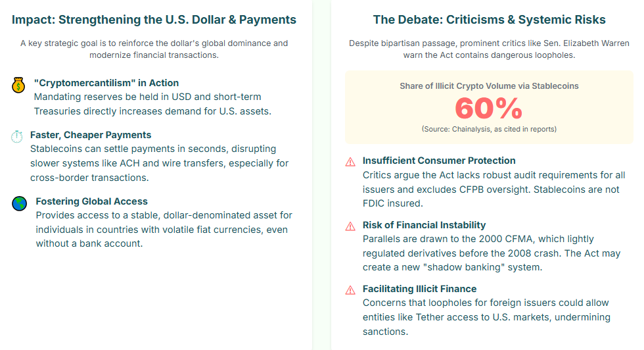The image size is (644, 350).
Task: Select the large 60% statistic figure
Action: coord(489,108)
